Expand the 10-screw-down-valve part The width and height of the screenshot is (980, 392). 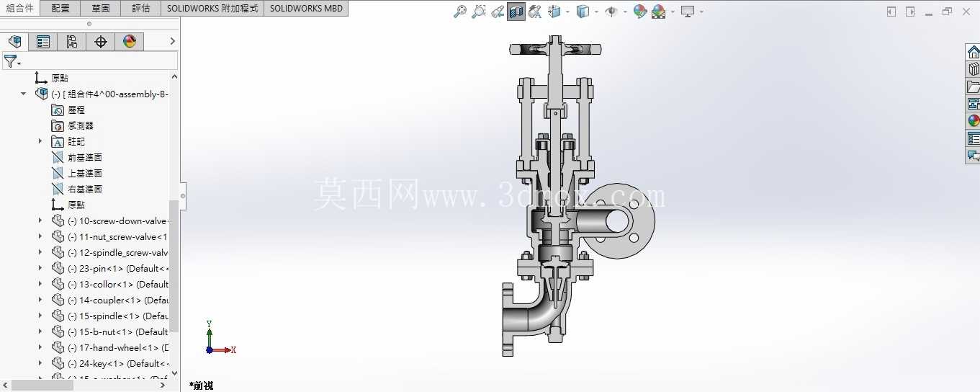(x=40, y=220)
